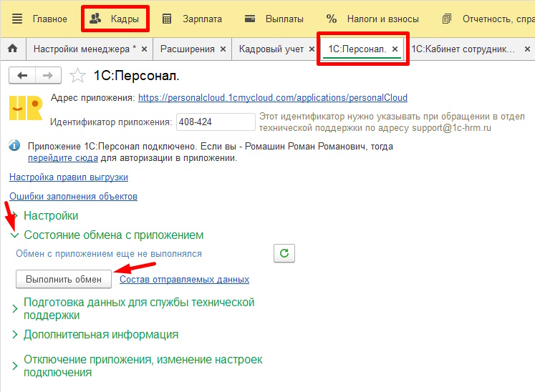Click the Кадры people icon
This screenshot has width=535, height=392.
[95, 19]
